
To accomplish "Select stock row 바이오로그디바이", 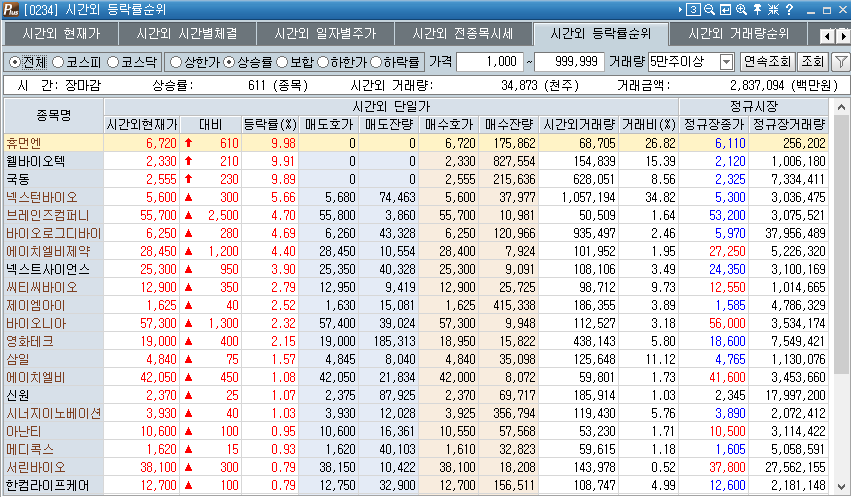I will point(416,233).
